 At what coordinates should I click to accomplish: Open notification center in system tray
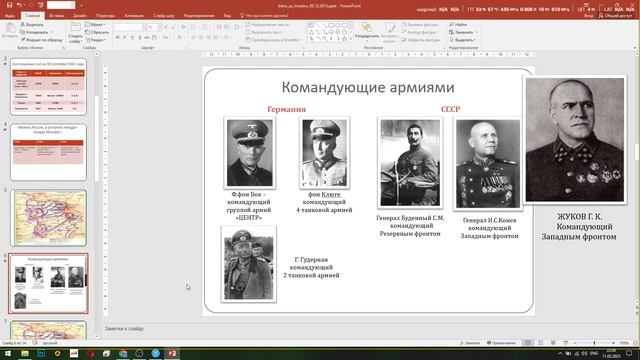tap(629, 353)
